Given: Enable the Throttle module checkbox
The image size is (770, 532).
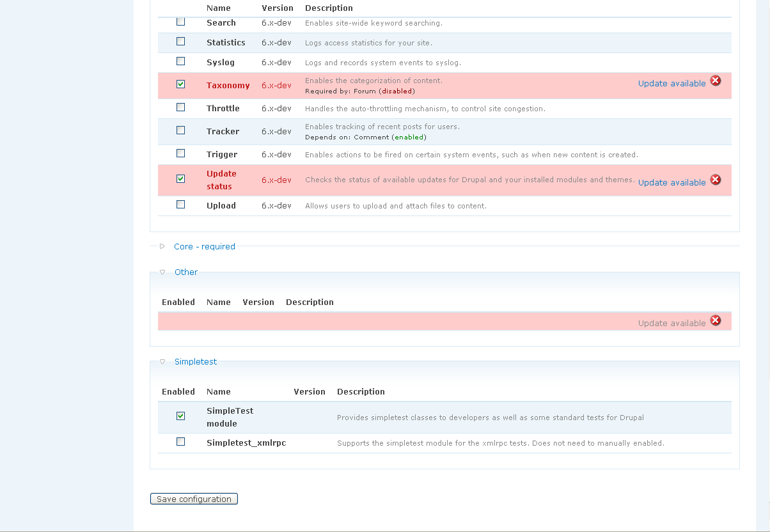Looking at the screenshot, I should [x=180, y=107].
